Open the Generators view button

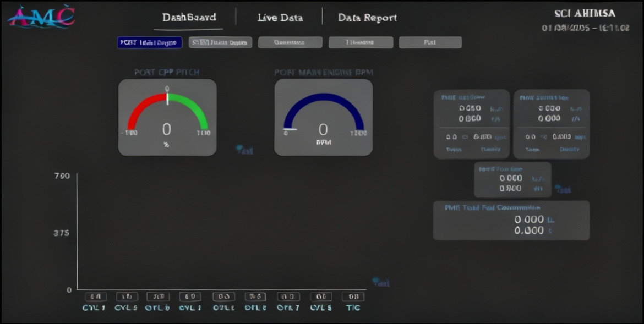point(290,42)
